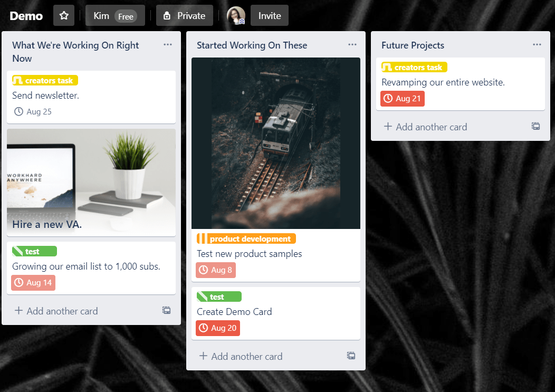Click clock icon on Aug 25 due date
555x392 pixels.
coord(18,111)
